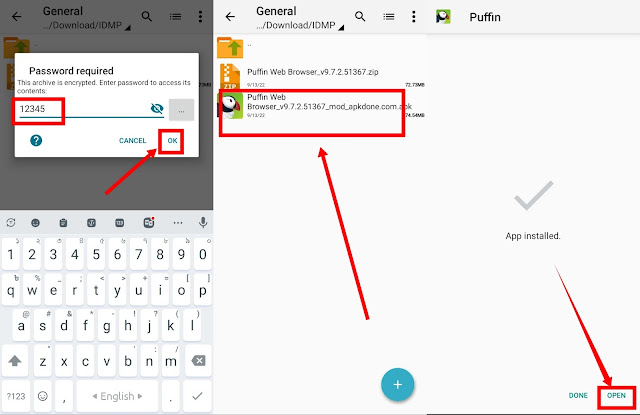Viewport: 640px width, 415px height.
Task: Tap the number 0 key
Action: (202, 255)
